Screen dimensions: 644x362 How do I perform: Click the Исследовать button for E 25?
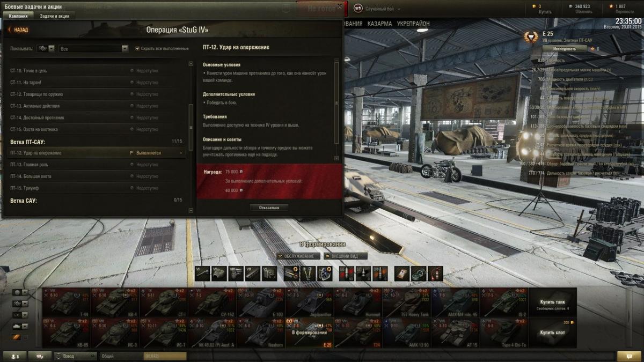(564, 49)
